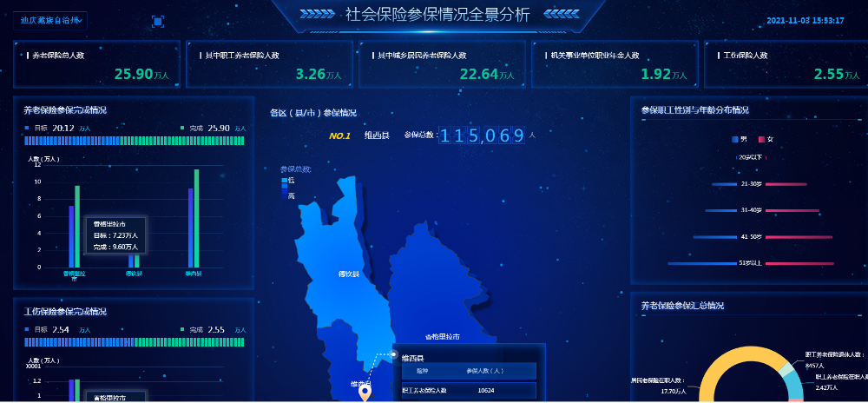Click the timestamp 2021-11-03 15:53:17
868x403 pixels.
tap(805, 21)
